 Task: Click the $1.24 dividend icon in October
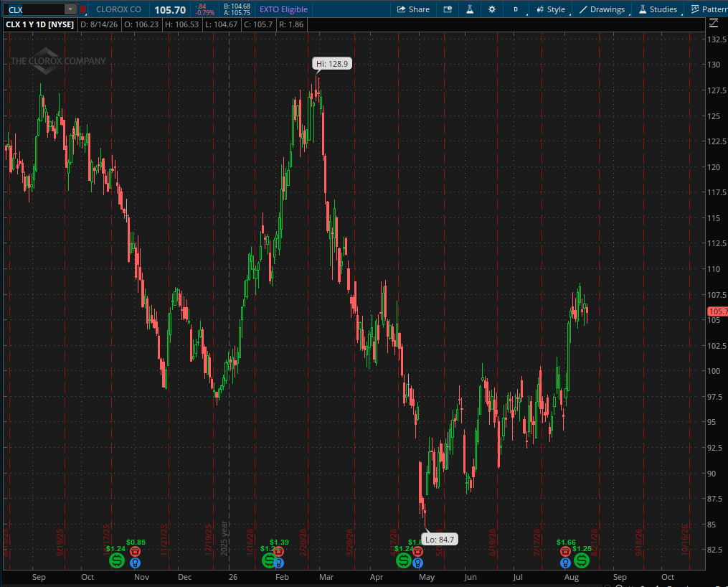tap(116, 560)
